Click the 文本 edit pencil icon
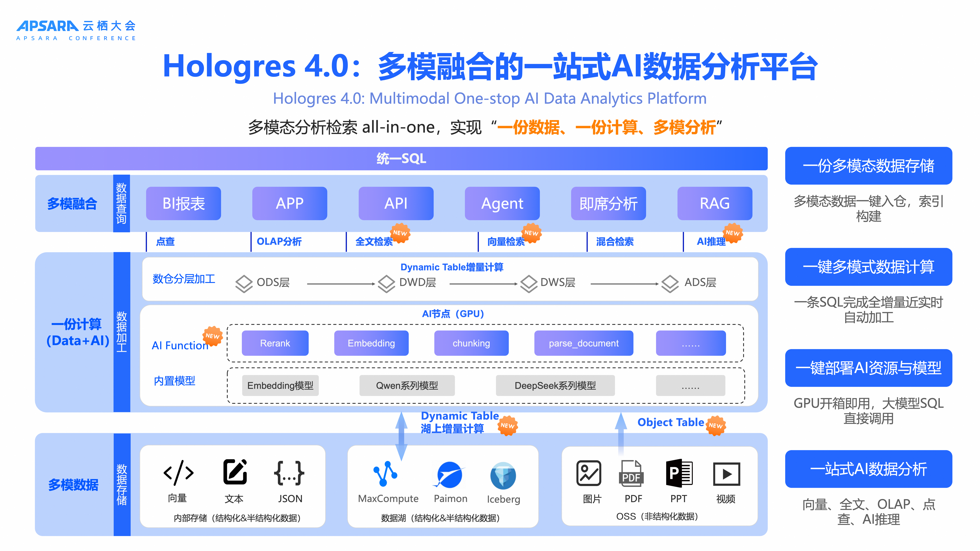 [235, 472]
